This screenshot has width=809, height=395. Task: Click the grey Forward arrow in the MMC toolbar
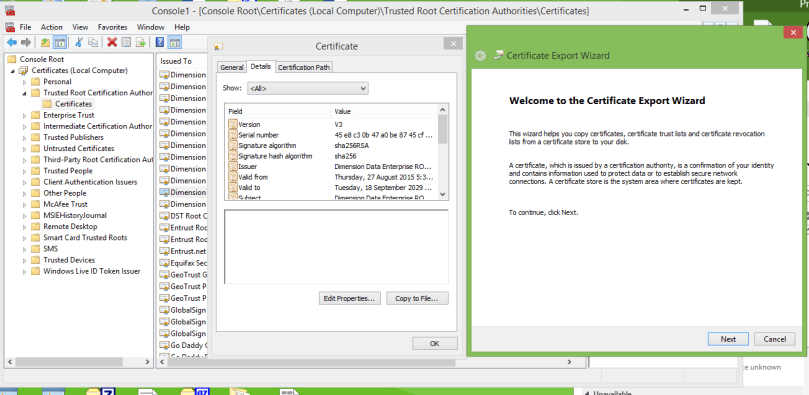[25, 43]
